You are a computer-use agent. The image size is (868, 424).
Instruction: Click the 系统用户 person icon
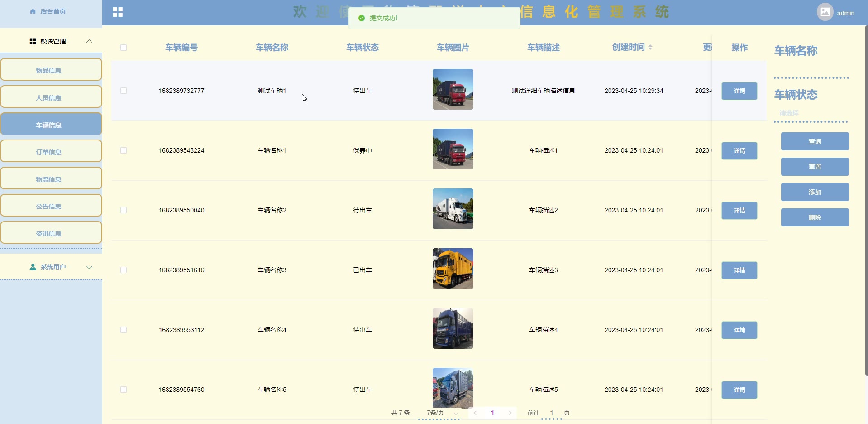click(x=33, y=267)
